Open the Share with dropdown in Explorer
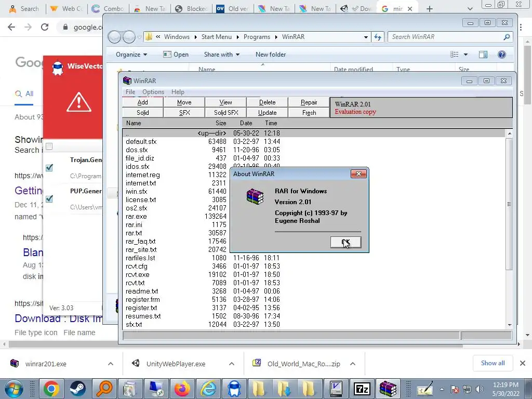Viewport: 532px width, 399px height. [x=221, y=55]
